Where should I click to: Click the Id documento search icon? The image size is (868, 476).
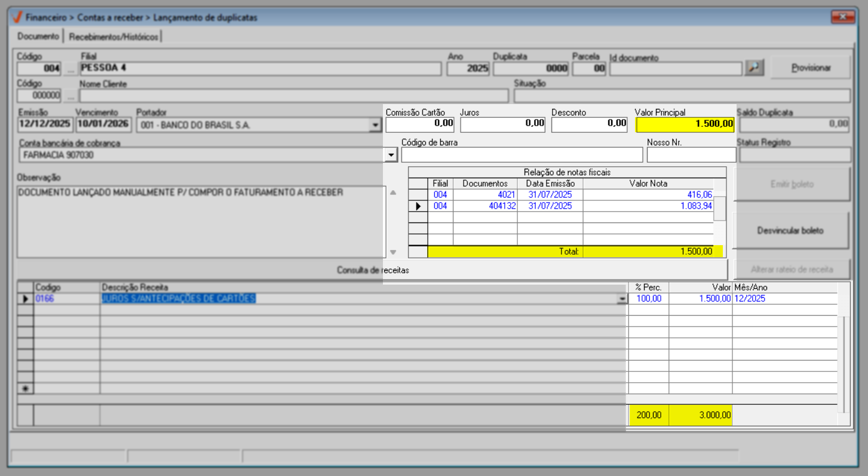[754, 68]
